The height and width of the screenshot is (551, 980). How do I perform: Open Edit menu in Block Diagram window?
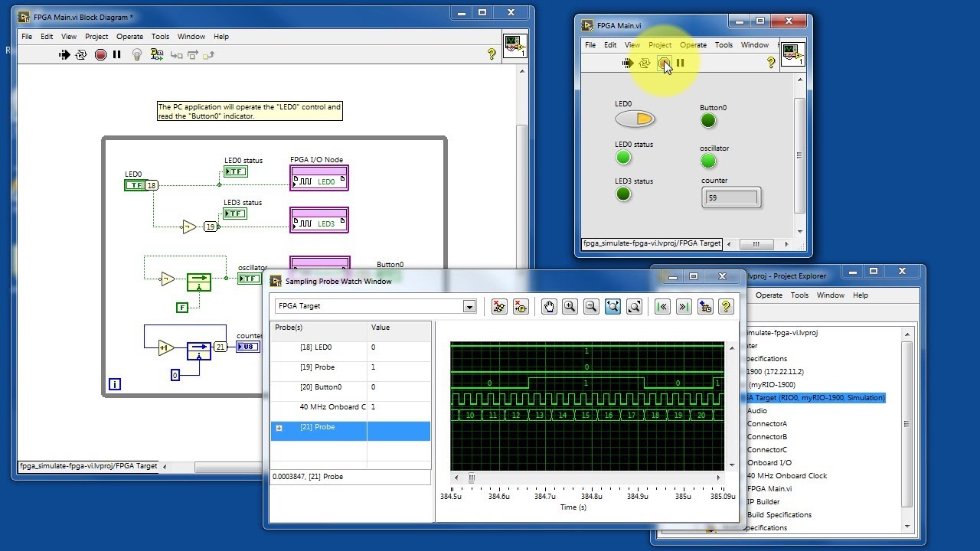click(47, 36)
